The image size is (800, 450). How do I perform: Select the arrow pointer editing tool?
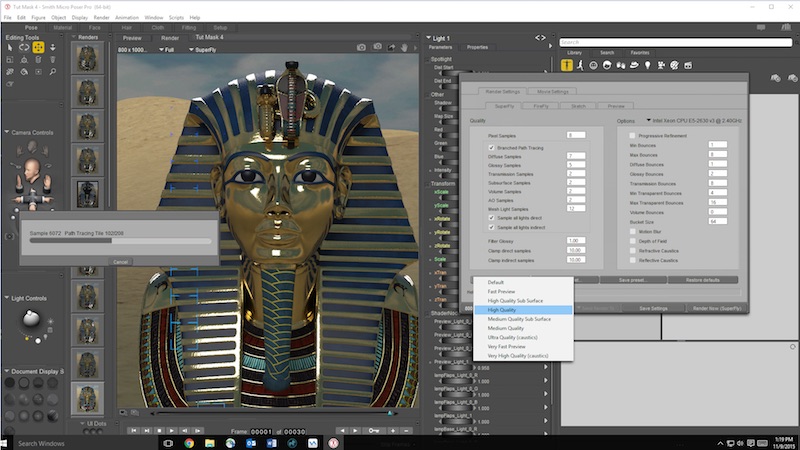pos(10,47)
